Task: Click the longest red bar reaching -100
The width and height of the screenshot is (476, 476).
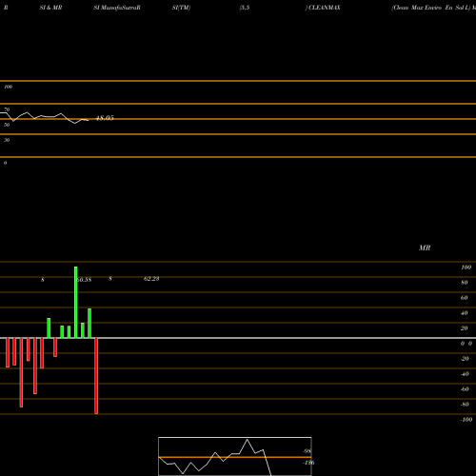Action: tap(96, 376)
